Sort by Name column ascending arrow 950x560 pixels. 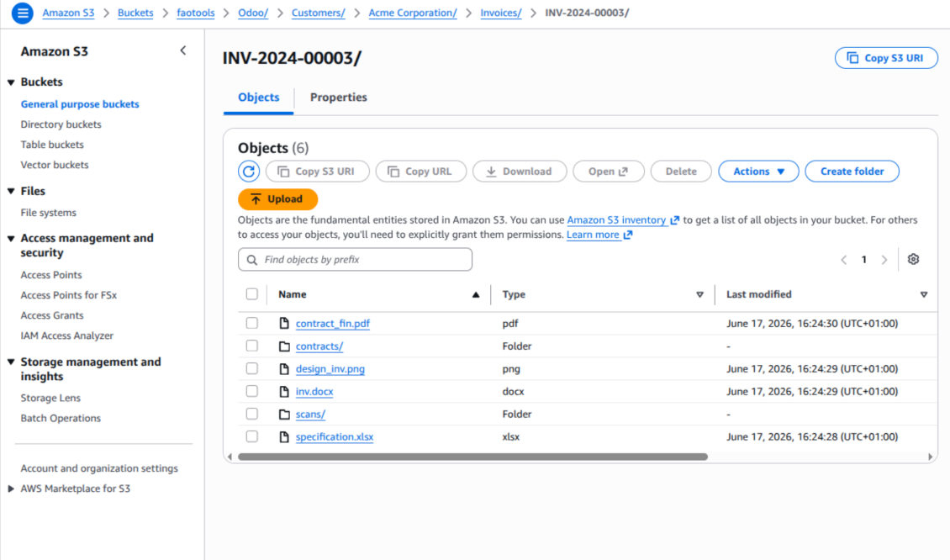pyautogui.click(x=476, y=294)
